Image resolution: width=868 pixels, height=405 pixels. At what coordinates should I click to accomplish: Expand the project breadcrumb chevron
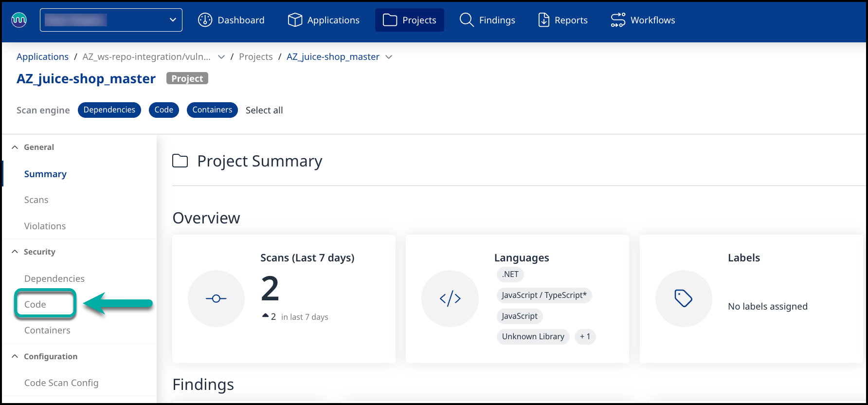click(x=389, y=57)
